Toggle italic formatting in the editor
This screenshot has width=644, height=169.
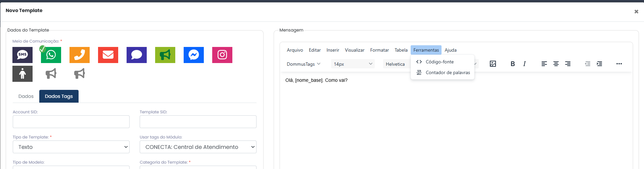click(x=524, y=64)
